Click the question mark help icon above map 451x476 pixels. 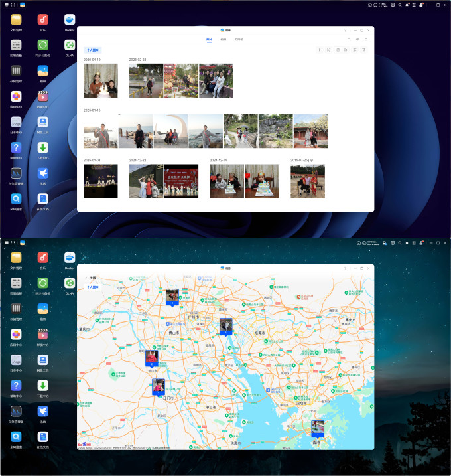coord(345,268)
